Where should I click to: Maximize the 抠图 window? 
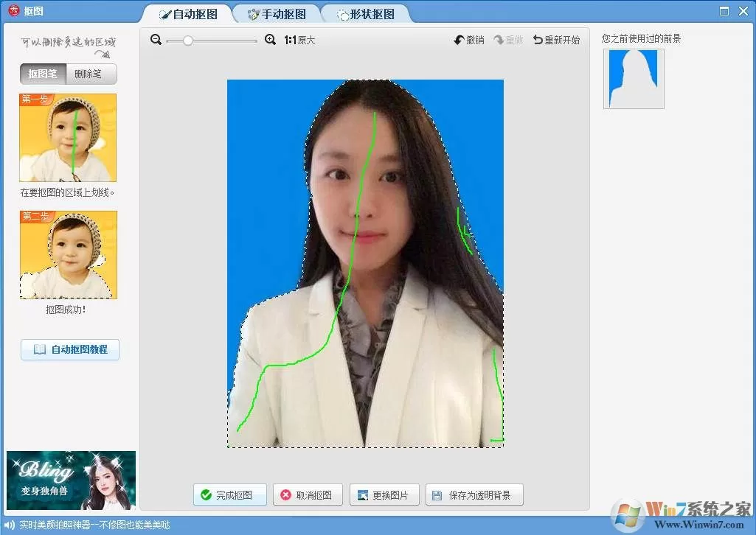coord(724,11)
